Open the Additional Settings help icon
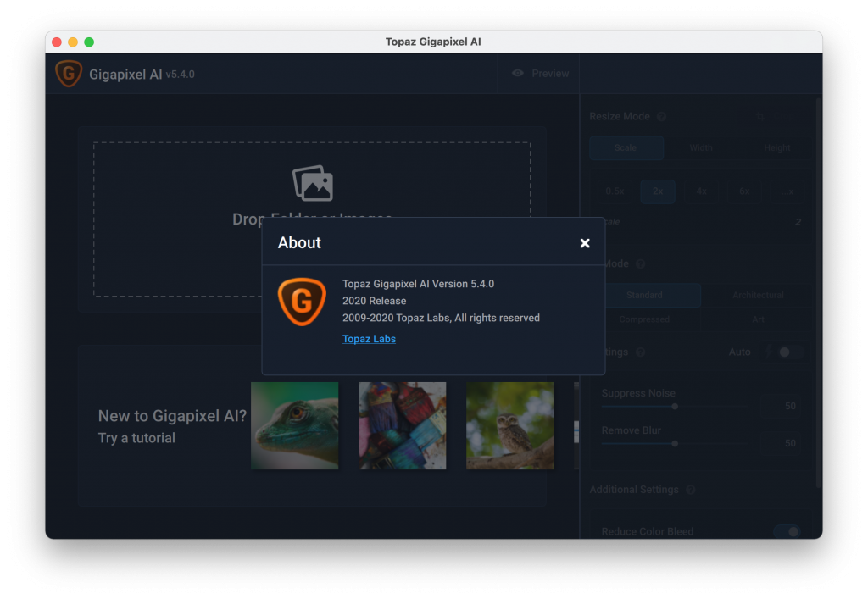 [690, 490]
